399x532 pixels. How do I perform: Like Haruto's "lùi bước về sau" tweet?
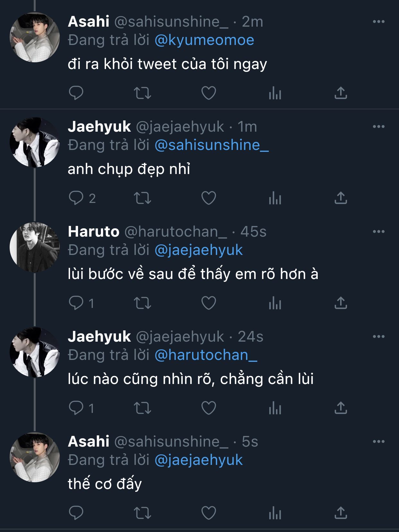coord(208,303)
